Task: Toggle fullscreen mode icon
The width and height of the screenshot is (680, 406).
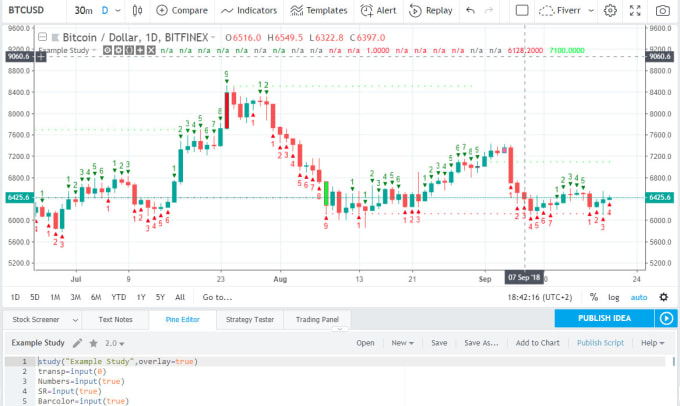Action: coord(635,10)
